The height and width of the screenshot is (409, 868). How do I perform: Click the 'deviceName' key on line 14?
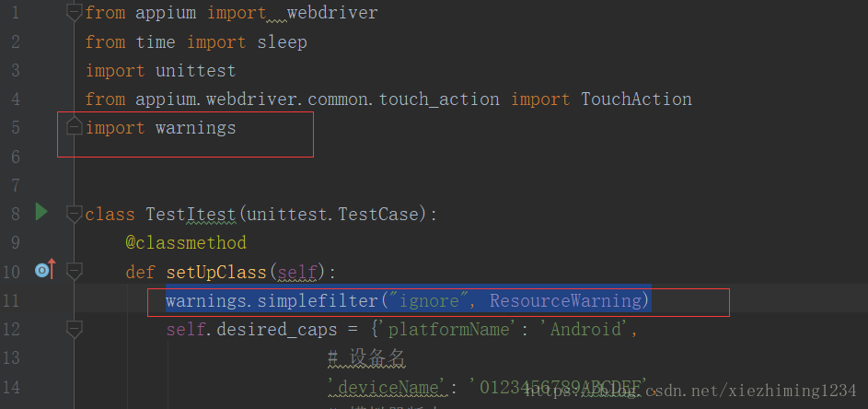pyautogui.click(x=377, y=386)
